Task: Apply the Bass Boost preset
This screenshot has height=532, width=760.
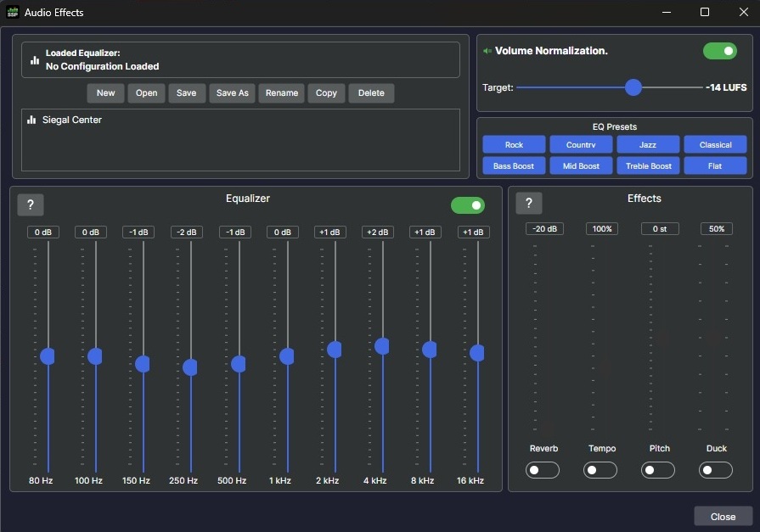Action: click(514, 165)
